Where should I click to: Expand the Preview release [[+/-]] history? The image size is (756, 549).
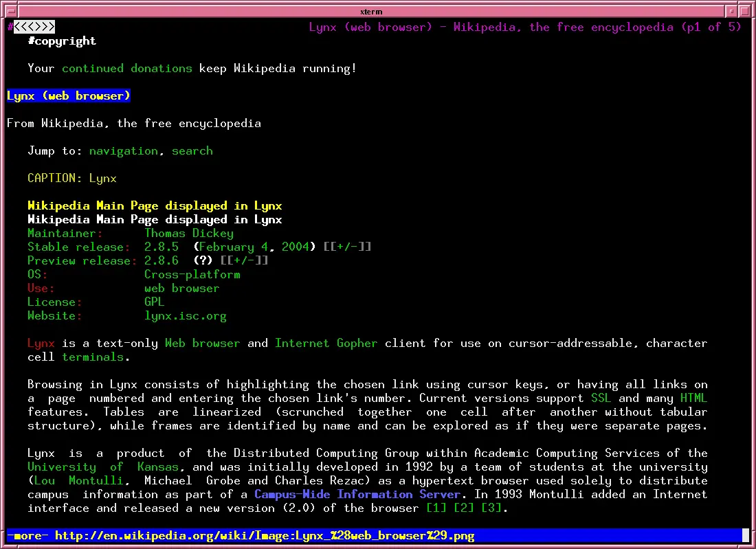[x=244, y=260]
